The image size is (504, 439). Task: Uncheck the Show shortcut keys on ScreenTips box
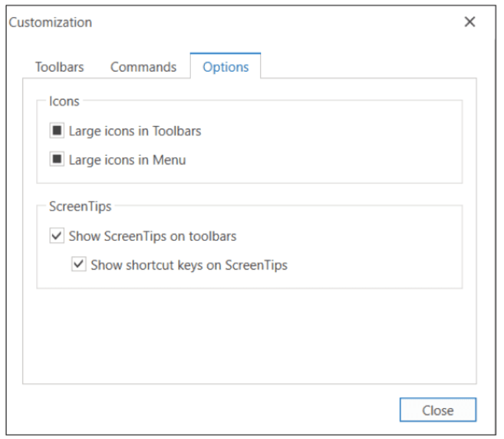click(79, 265)
